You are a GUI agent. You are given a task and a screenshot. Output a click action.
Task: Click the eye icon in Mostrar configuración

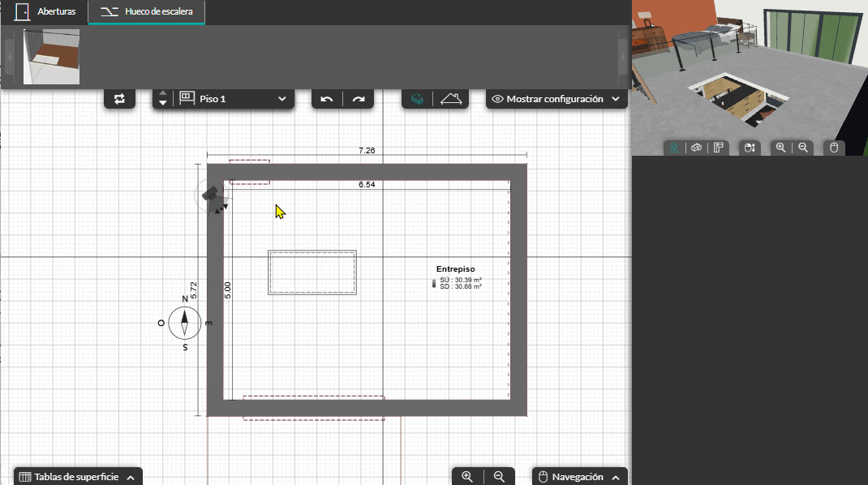pyautogui.click(x=497, y=99)
